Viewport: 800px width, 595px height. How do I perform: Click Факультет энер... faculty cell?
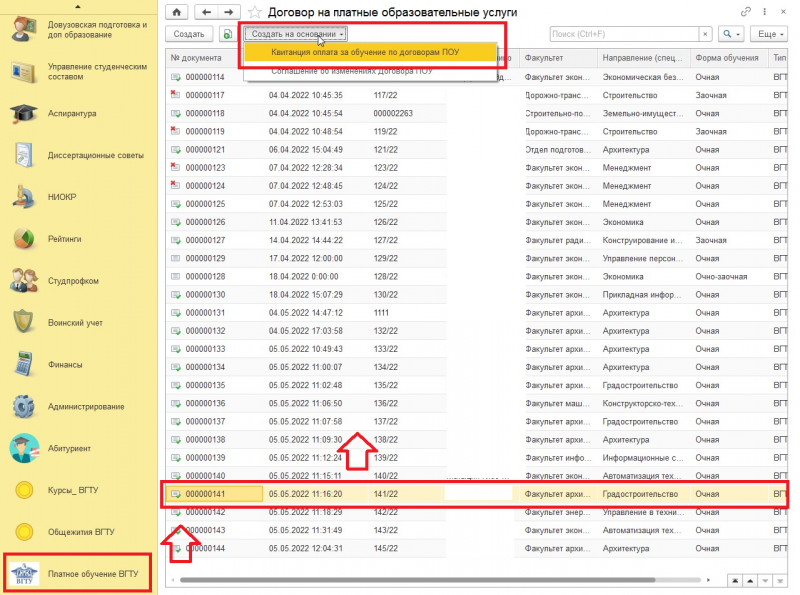(x=558, y=512)
